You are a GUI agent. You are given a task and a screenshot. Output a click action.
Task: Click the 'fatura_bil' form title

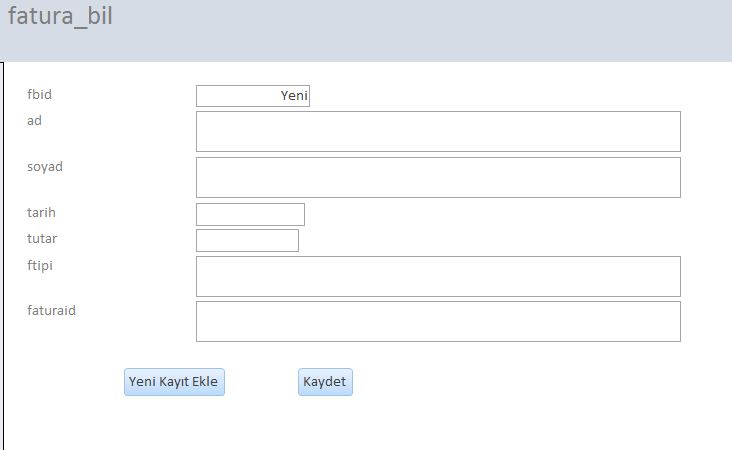click(60, 18)
